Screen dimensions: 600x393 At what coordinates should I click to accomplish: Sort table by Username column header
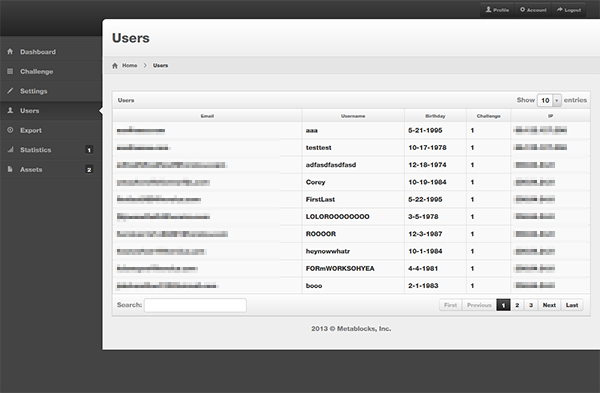coord(353,116)
